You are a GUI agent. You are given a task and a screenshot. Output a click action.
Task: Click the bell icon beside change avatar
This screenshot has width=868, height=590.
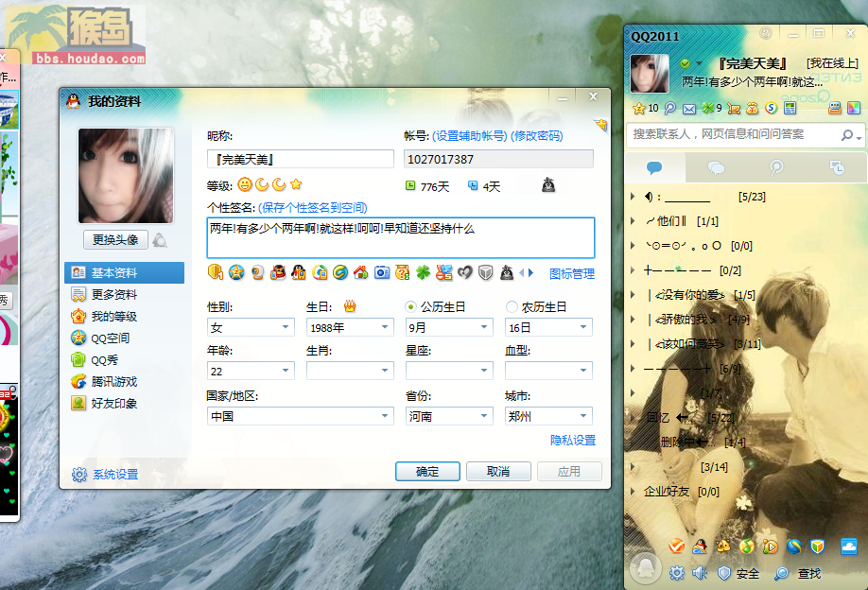160,239
